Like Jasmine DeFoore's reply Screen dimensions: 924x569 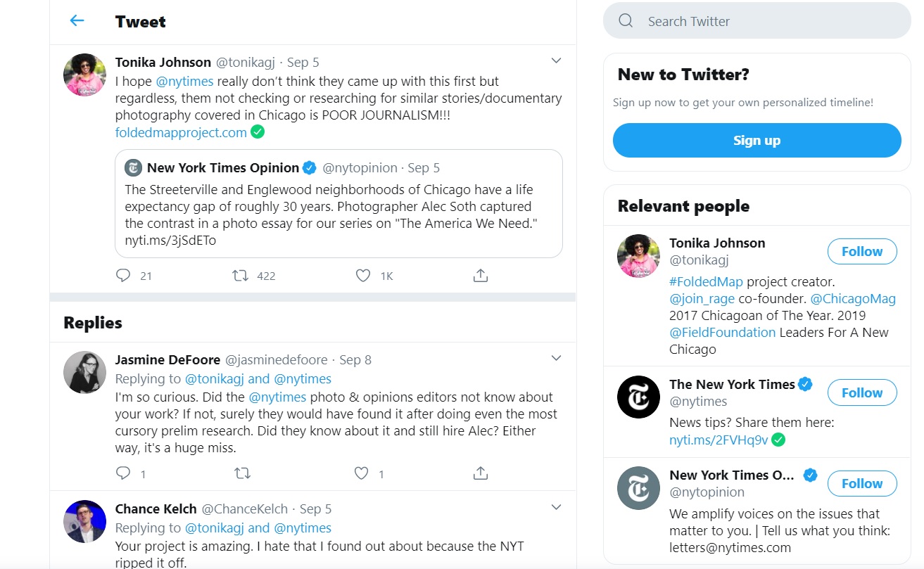tap(362, 473)
